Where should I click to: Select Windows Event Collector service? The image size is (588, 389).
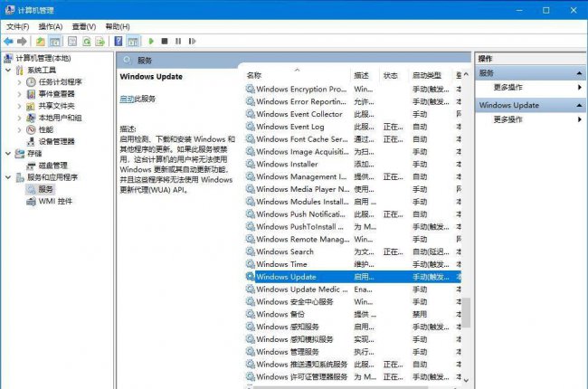[353, 114]
